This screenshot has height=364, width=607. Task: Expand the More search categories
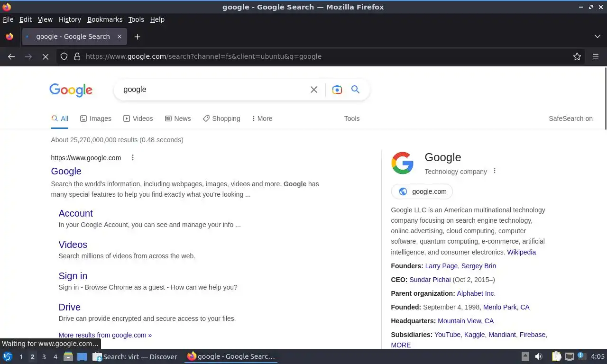pyautogui.click(x=262, y=118)
